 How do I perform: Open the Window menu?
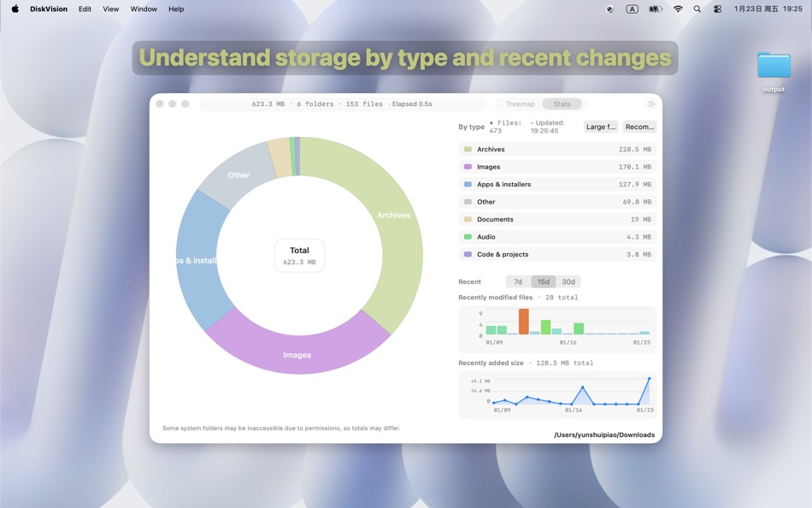point(143,9)
